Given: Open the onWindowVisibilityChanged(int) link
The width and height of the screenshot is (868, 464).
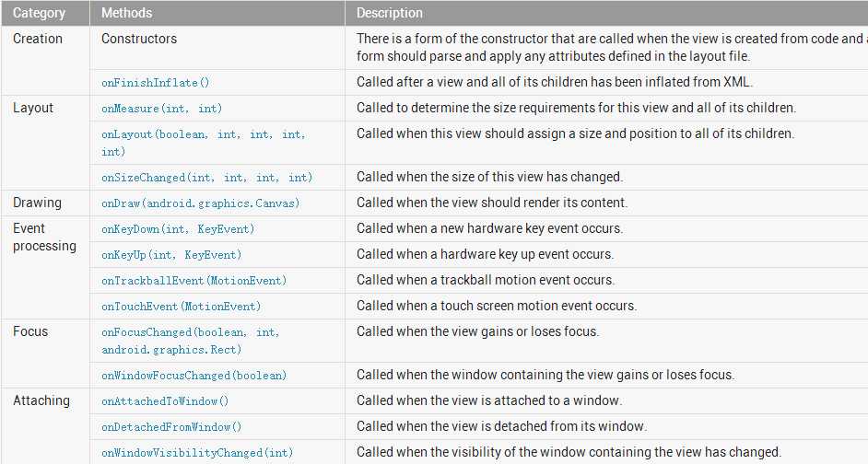Looking at the screenshot, I should pos(197,453).
